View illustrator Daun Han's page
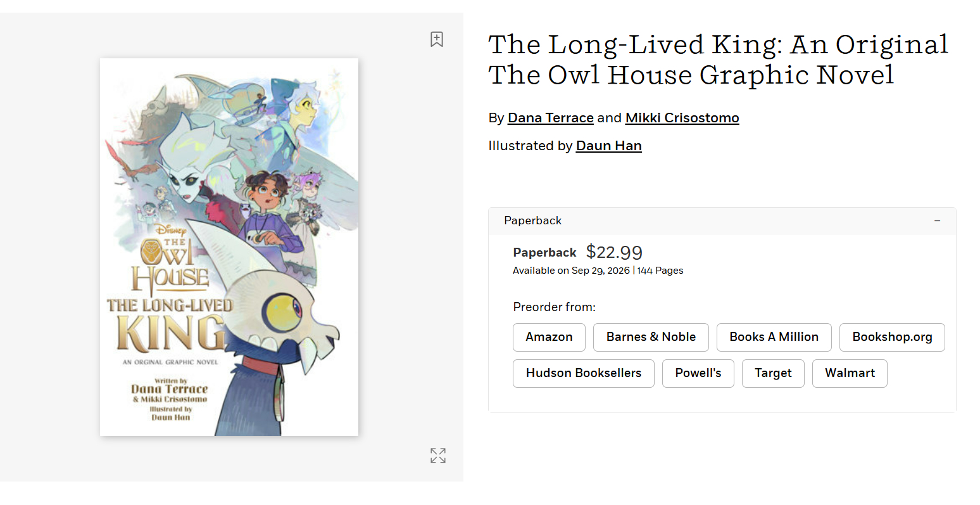 608,146
